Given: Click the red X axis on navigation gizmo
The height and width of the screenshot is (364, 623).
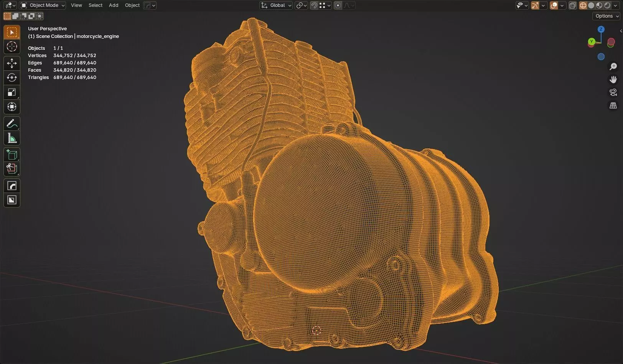Looking at the screenshot, I should click(x=611, y=41).
